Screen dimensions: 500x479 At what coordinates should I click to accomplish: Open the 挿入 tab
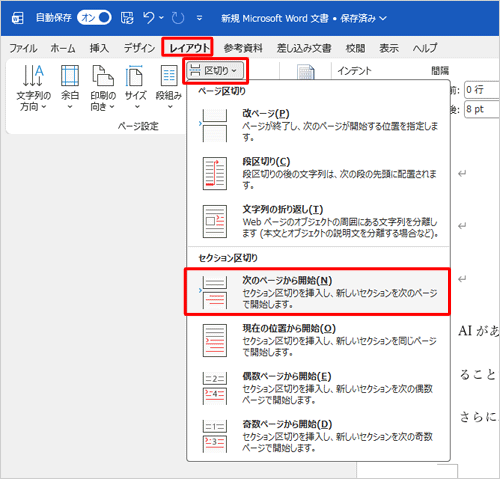99,48
